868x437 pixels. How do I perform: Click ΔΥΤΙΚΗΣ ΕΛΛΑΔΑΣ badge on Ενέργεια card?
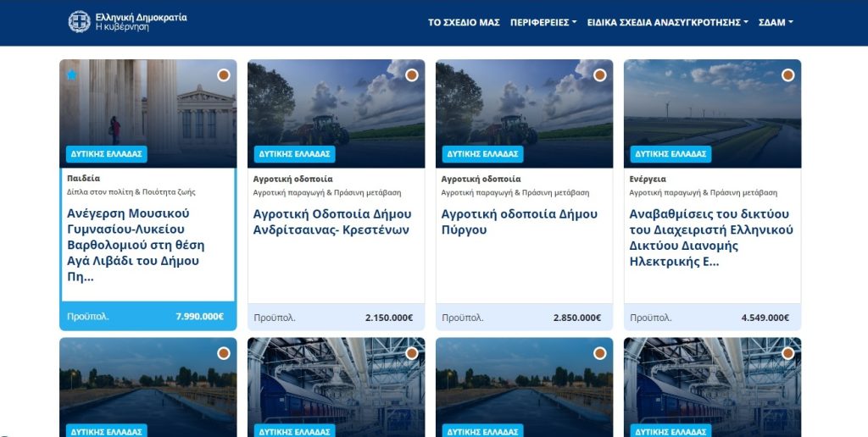pos(671,154)
